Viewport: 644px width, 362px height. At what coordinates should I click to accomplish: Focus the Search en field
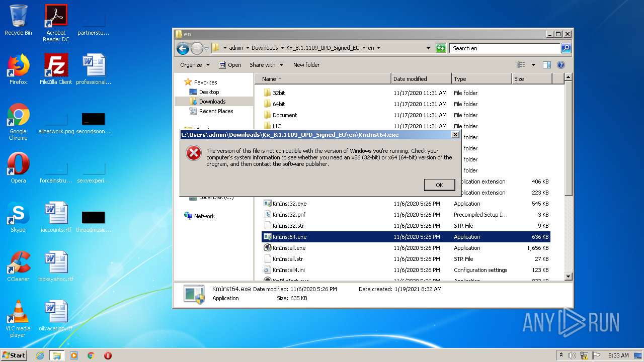[505, 48]
